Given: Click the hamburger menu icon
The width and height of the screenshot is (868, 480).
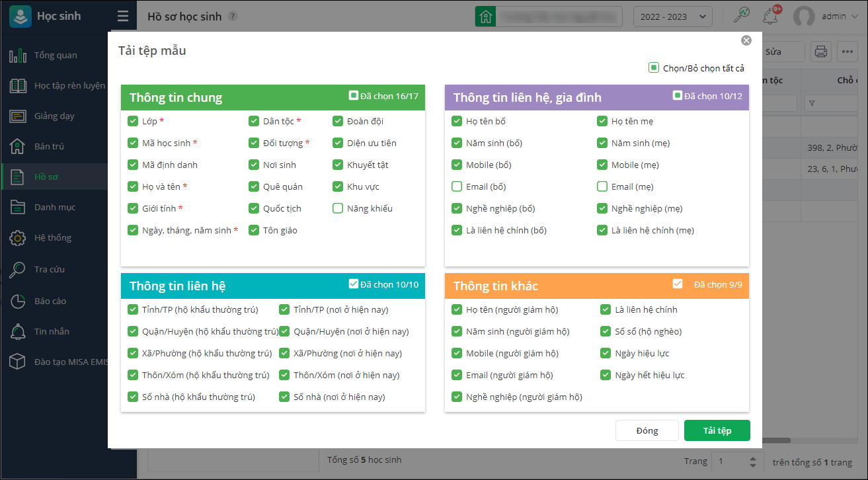Looking at the screenshot, I should click(x=122, y=17).
